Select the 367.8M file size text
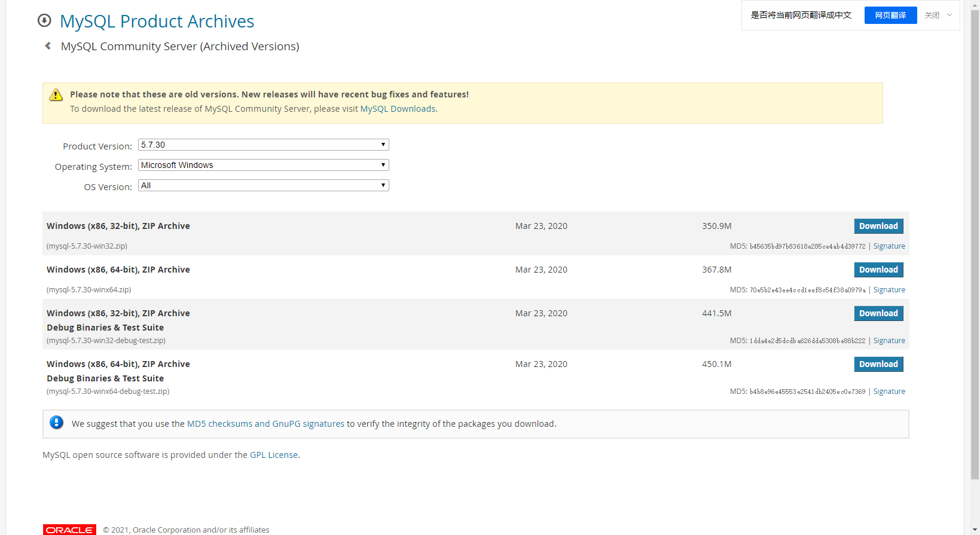Screen dimensions: 980x535 tap(717, 270)
